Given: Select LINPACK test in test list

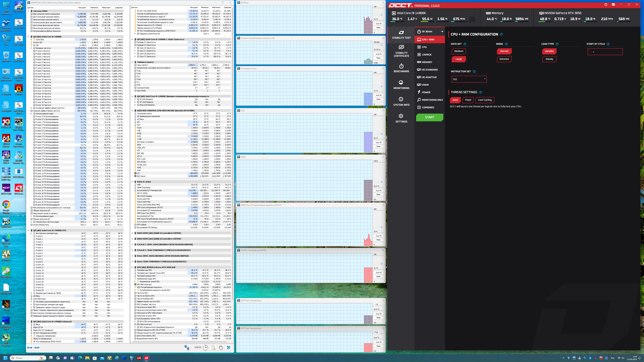Looking at the screenshot, I should (x=426, y=55).
